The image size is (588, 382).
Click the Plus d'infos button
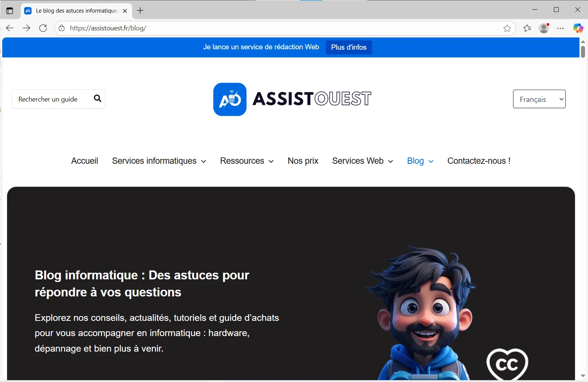tap(349, 47)
